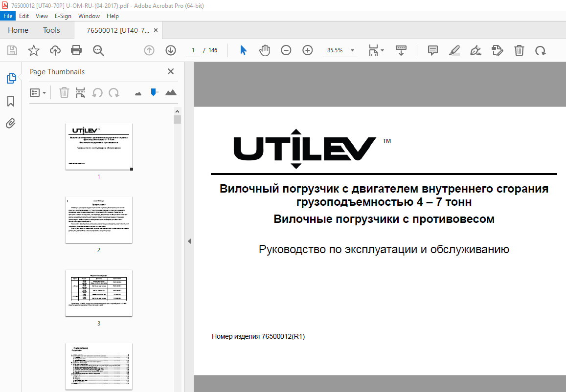This screenshot has width=566, height=392.
Task: Delete selected thumbnail page trash icon
Action: tap(64, 93)
